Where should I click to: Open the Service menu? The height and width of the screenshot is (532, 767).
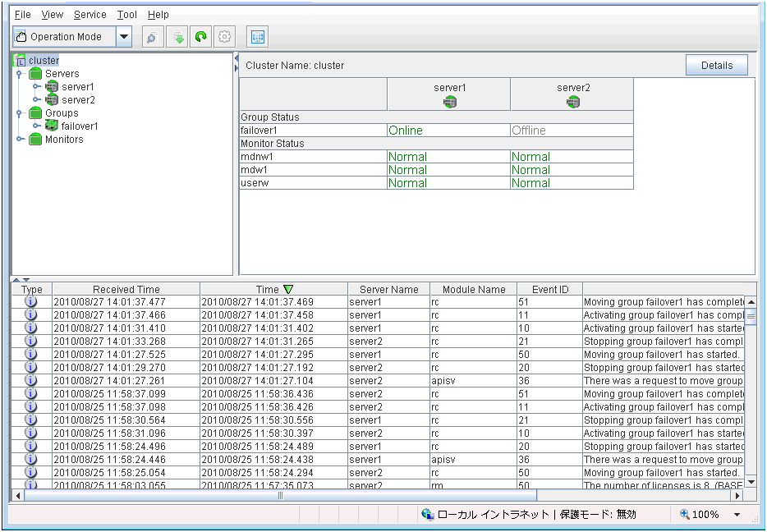point(90,15)
